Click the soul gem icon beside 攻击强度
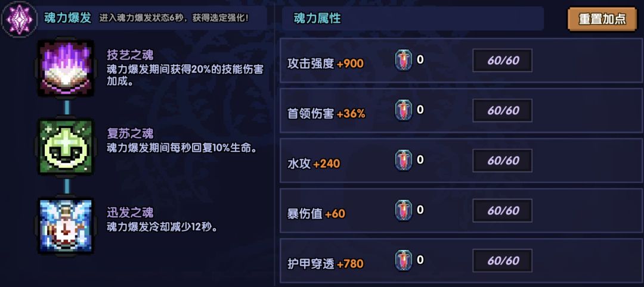Viewport: 644px width, 287px height. (x=404, y=61)
